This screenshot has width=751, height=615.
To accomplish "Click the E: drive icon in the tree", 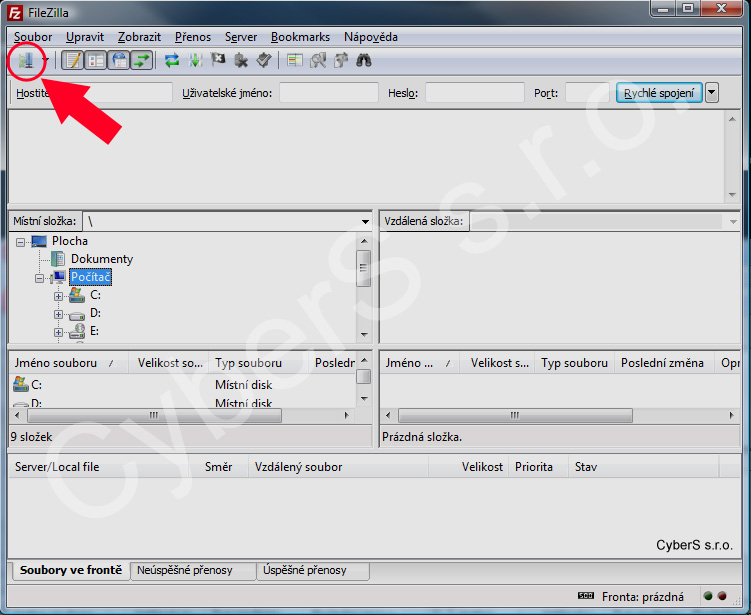I will 77,331.
